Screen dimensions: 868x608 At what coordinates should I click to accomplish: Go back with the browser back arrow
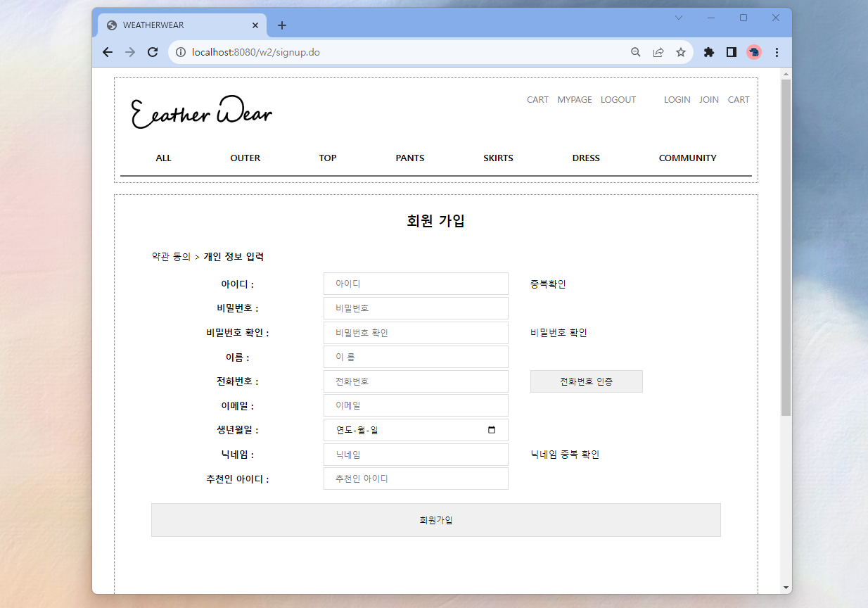[x=108, y=52]
